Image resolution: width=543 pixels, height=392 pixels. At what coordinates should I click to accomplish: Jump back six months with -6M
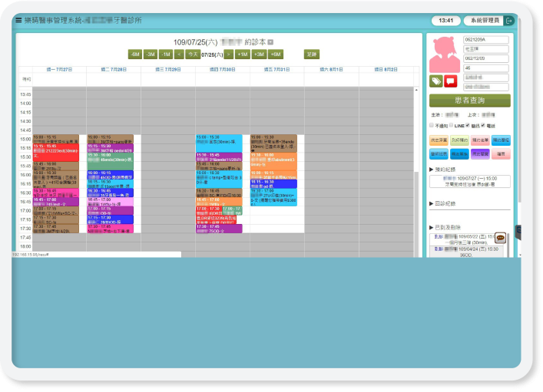point(135,54)
